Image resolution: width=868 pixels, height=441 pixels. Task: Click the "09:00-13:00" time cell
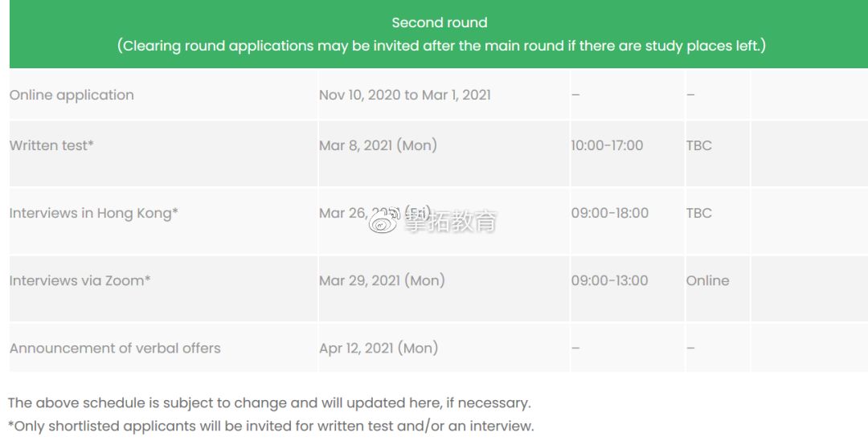[x=609, y=280]
